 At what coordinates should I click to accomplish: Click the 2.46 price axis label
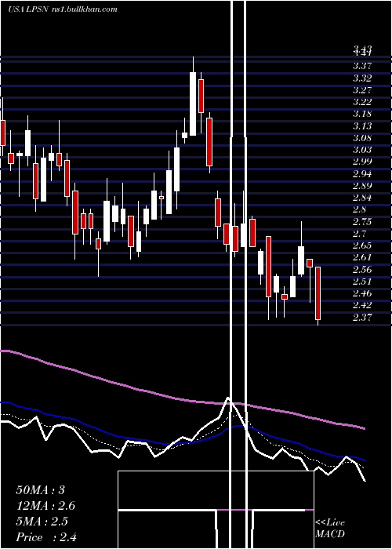362,293
